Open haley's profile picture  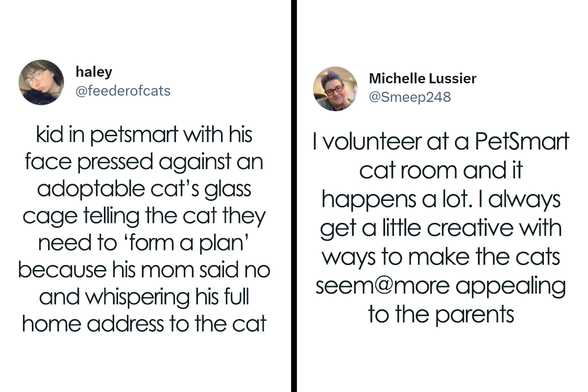41,82
